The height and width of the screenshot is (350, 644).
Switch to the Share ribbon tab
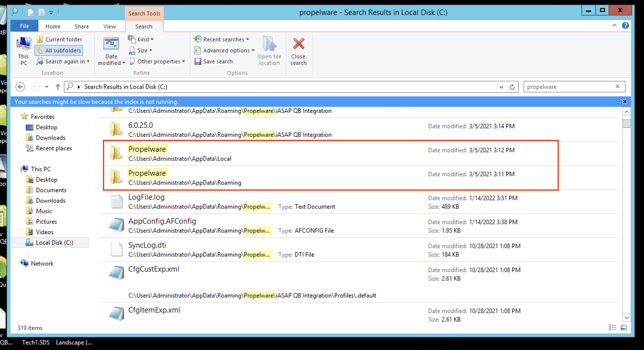81,26
